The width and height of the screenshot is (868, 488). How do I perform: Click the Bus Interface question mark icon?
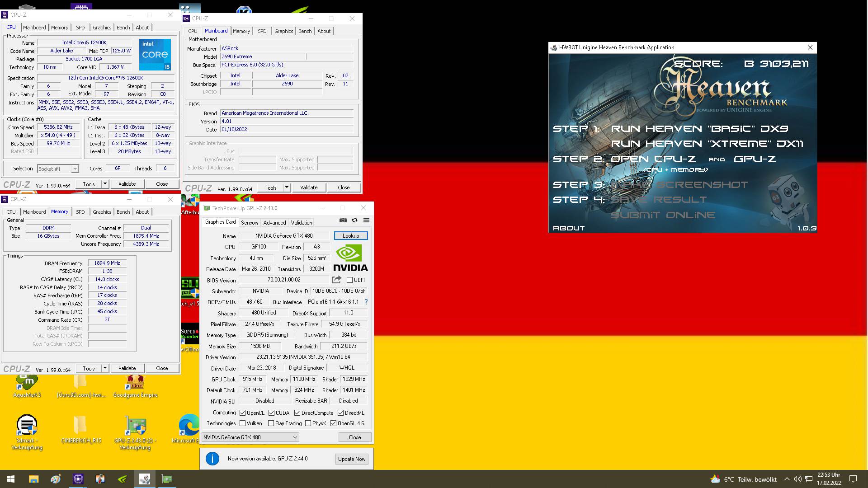pos(366,302)
